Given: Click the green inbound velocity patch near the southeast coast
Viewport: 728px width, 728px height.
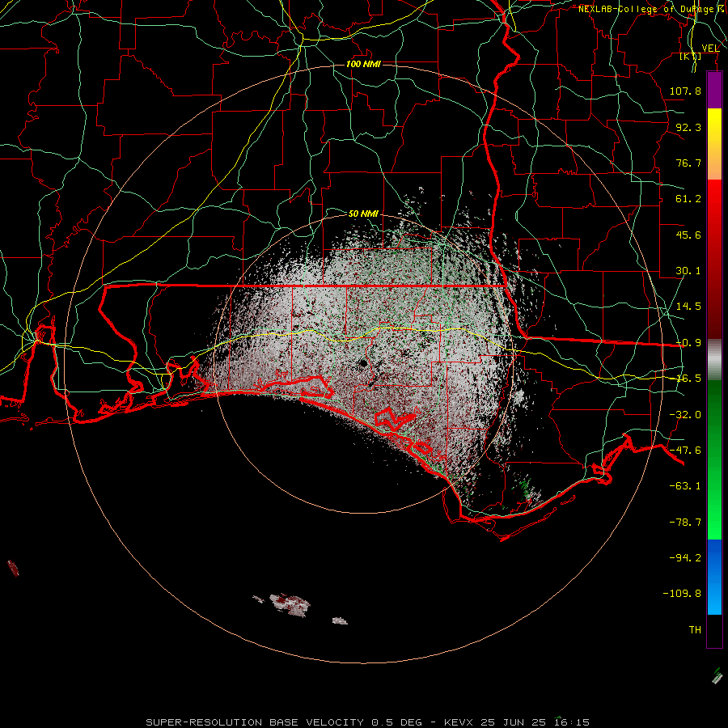Looking at the screenshot, I should tap(526, 488).
